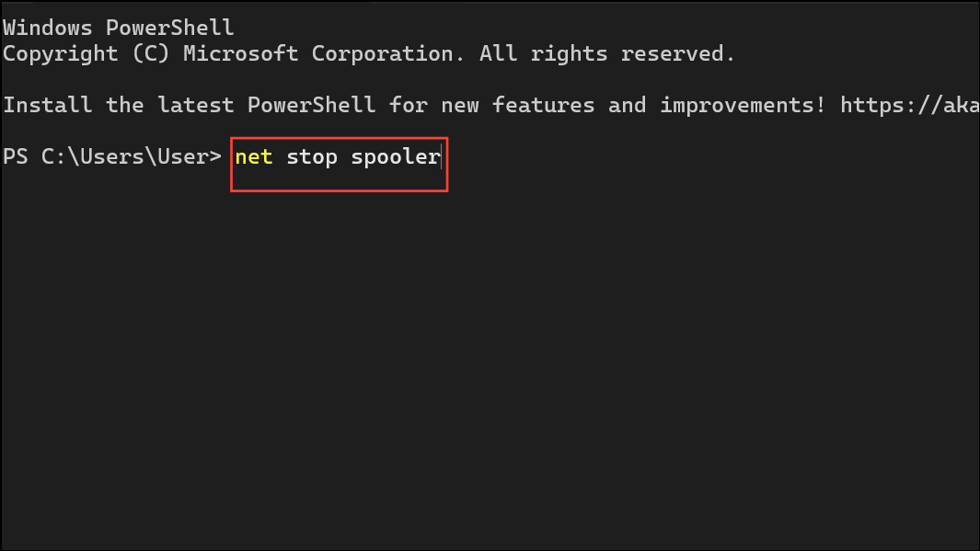Click the empty terminal area below the prompt

click(490, 368)
